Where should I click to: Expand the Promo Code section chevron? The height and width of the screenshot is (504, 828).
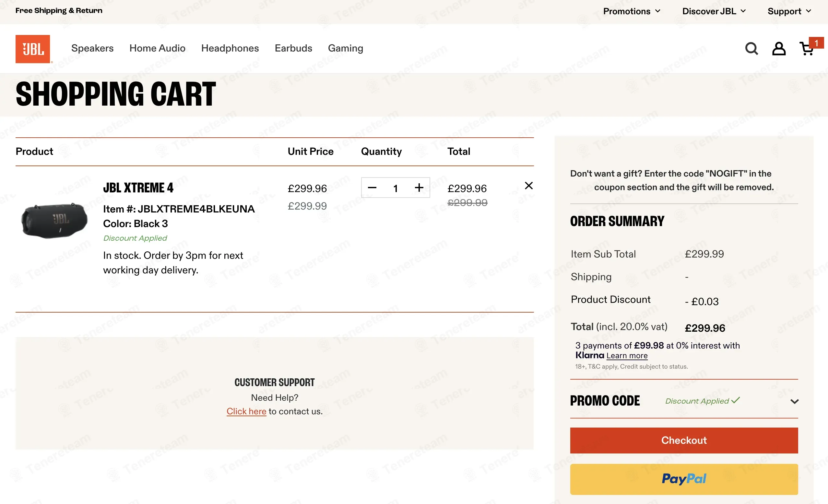coord(794,401)
